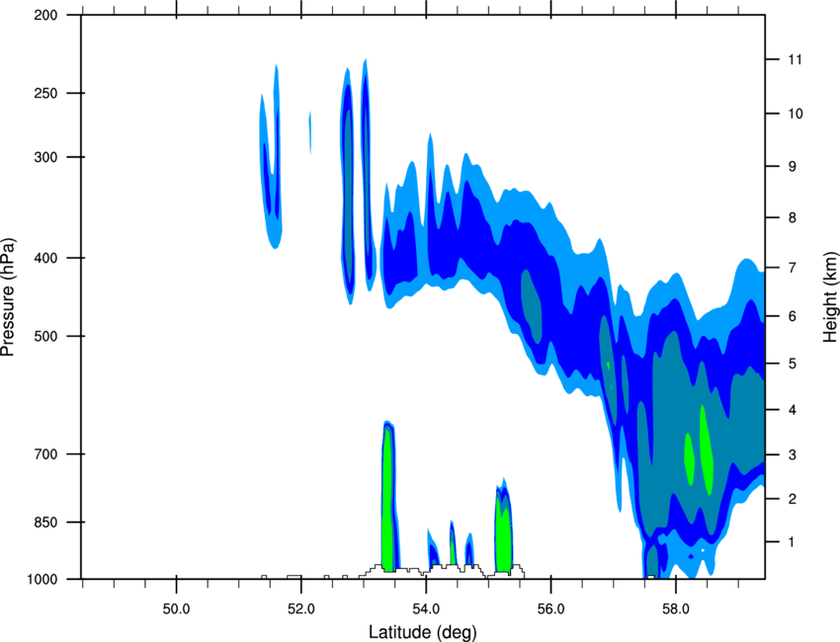840x642 pixels.
Task: Click latitude tick label 52.0
Action: tap(301, 609)
